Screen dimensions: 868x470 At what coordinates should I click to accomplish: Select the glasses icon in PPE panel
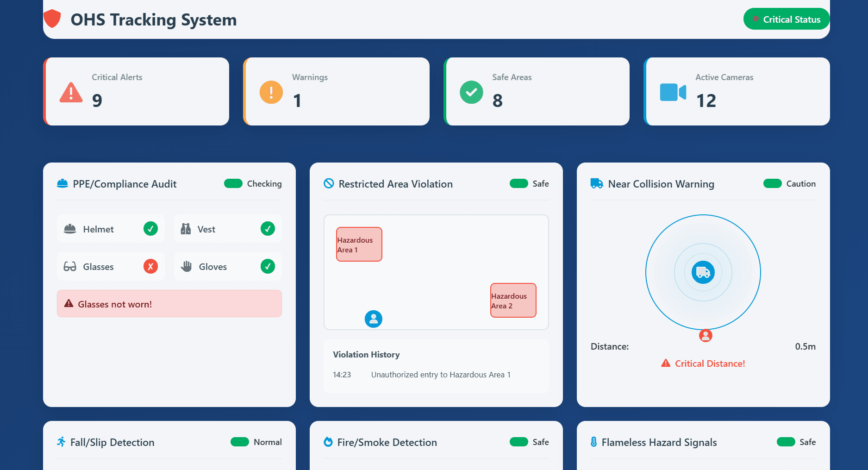69,266
